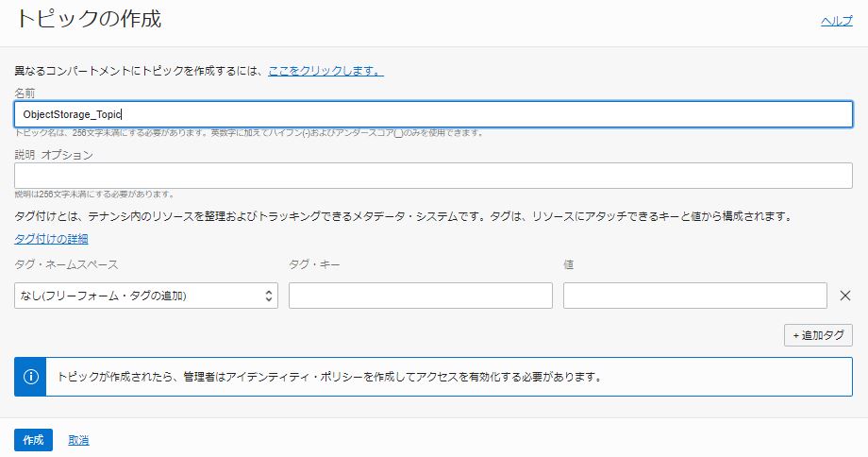
Task: Expand the タグ・ネームスペース dropdown
Action: tap(146, 296)
